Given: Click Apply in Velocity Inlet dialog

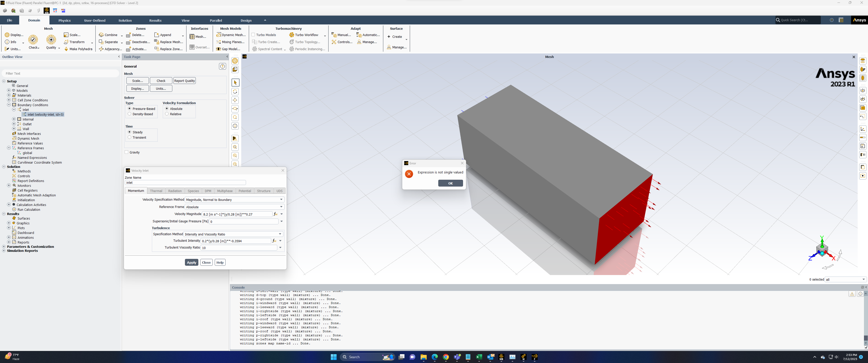Looking at the screenshot, I should 192,263.
